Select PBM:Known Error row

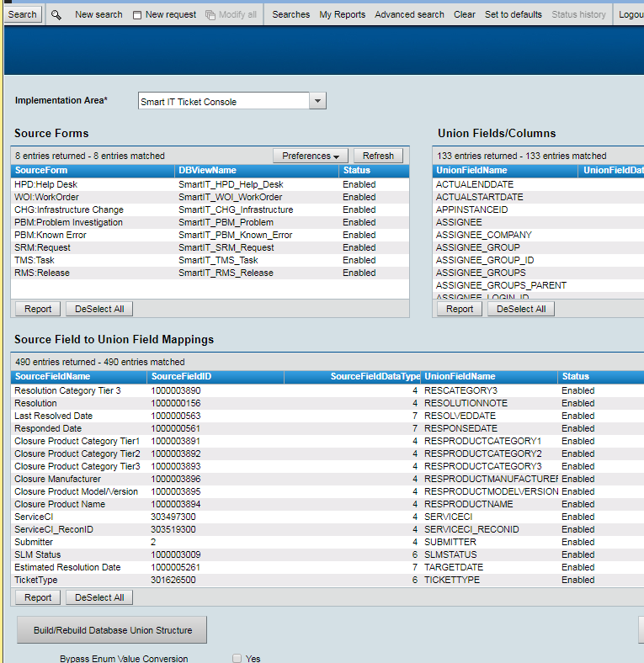210,235
